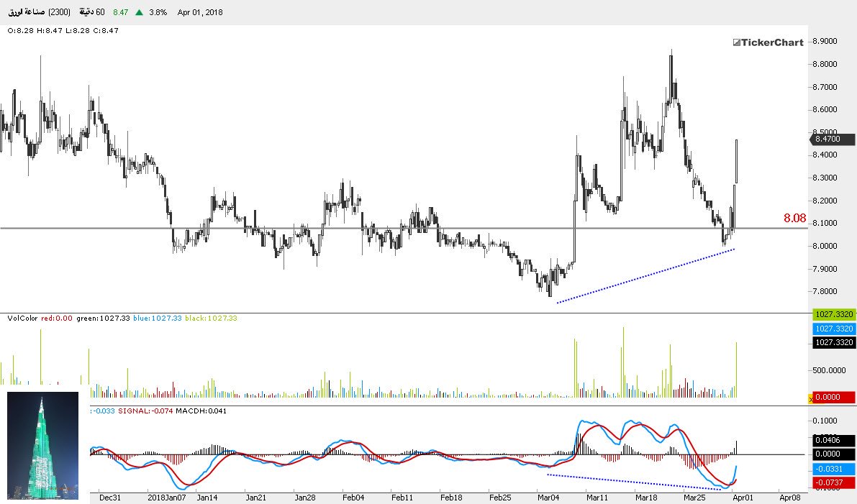Click the black 1027.3320 volume tag
The width and height of the screenshot is (857, 504).
(x=834, y=342)
